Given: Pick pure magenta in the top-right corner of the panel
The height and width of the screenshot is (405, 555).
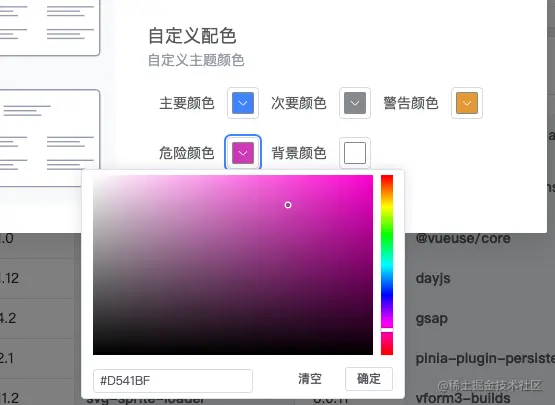Looking at the screenshot, I should [x=370, y=178].
